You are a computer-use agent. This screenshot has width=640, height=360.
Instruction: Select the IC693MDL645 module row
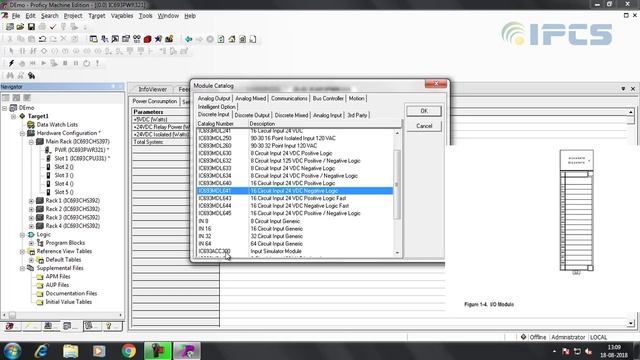(x=295, y=213)
